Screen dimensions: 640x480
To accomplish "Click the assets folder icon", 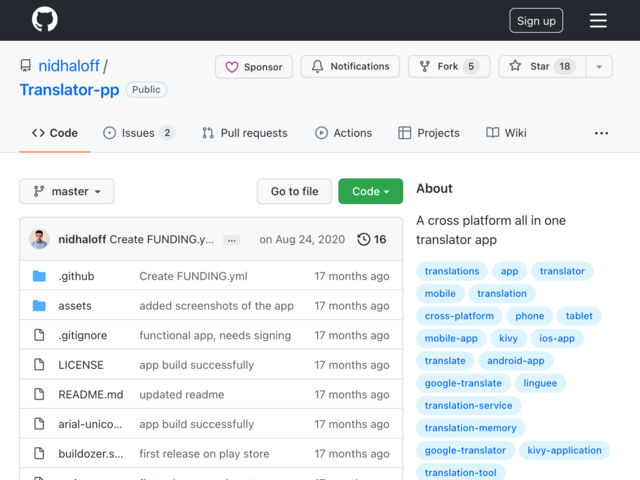I will pos(39,306).
